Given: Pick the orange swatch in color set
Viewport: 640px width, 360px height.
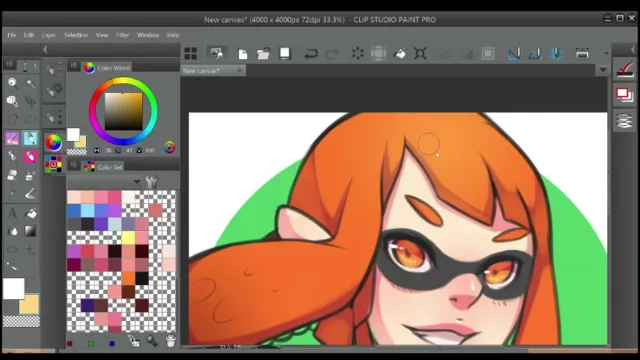Looking at the screenshot, I should [128, 278].
